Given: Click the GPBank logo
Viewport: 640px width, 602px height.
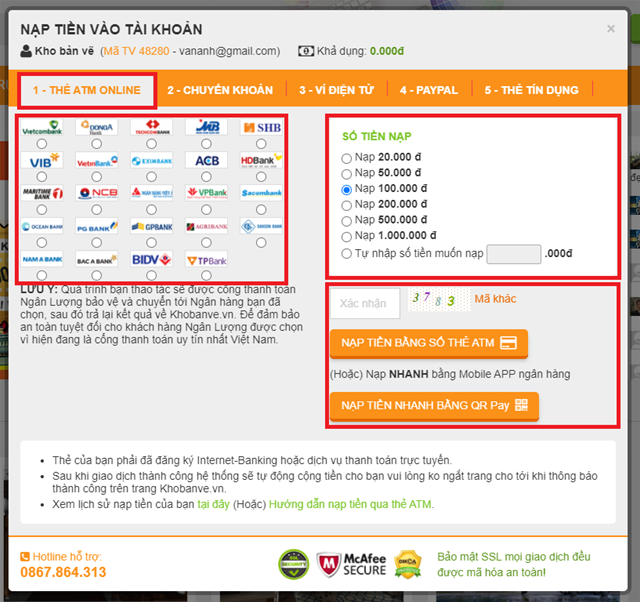Looking at the screenshot, I should [151, 226].
